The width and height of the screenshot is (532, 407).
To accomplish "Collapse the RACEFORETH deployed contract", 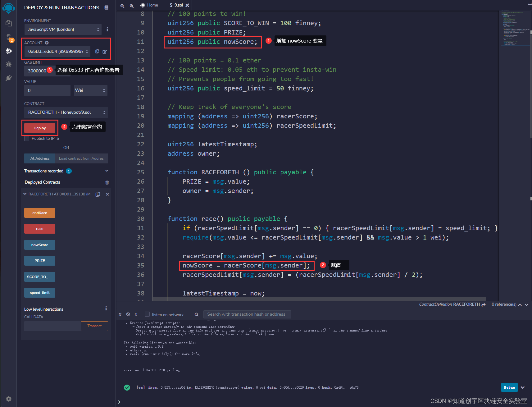I will click(25, 194).
